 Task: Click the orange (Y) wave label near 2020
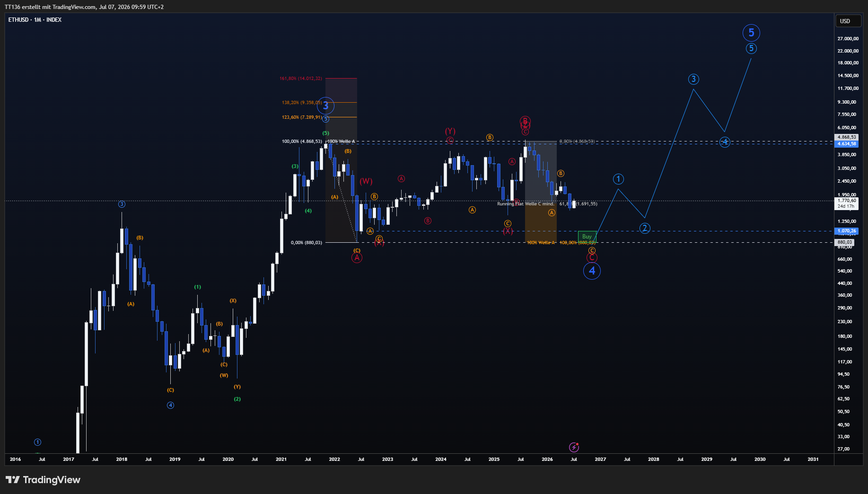[x=237, y=387]
